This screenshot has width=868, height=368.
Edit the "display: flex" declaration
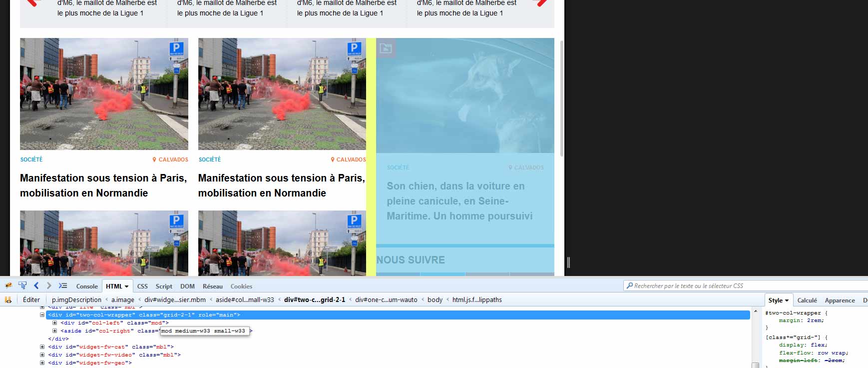click(803, 345)
